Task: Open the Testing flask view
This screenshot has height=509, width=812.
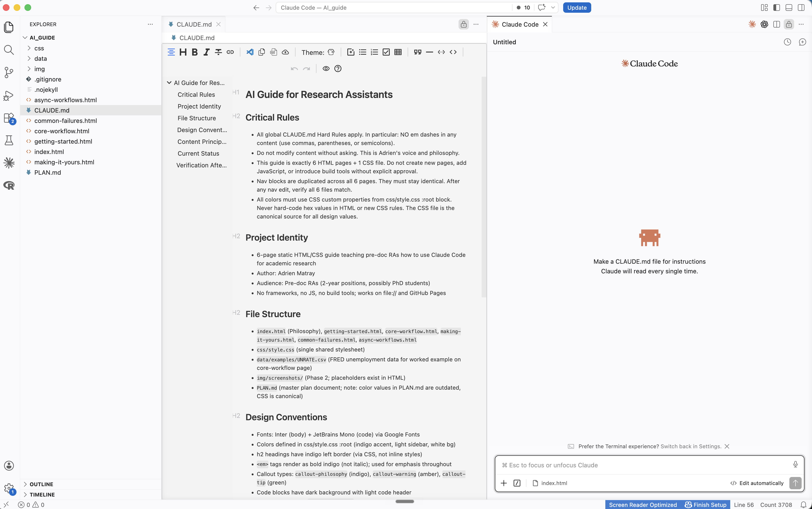Action: click(x=9, y=140)
